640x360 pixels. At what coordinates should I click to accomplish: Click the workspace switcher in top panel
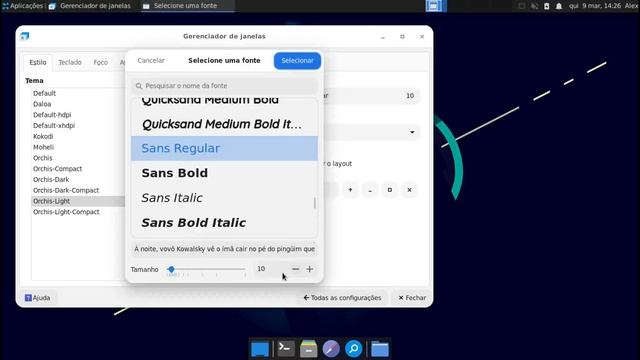tap(436, 6)
